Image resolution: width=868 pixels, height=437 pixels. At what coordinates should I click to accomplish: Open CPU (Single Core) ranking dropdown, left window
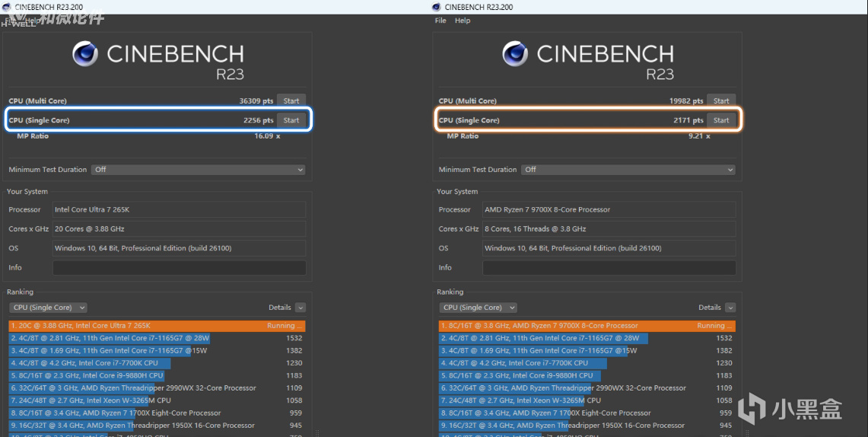pos(48,308)
